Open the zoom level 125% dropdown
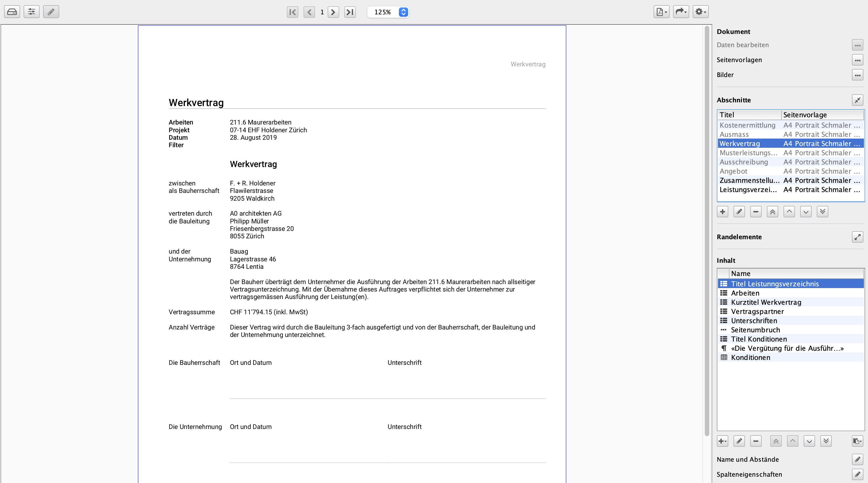The image size is (868, 483). (403, 12)
